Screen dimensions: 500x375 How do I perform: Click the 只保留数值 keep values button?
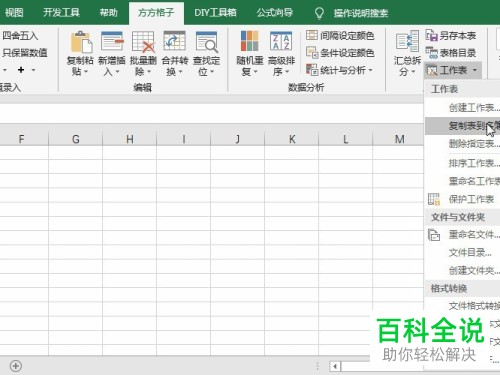[25, 53]
